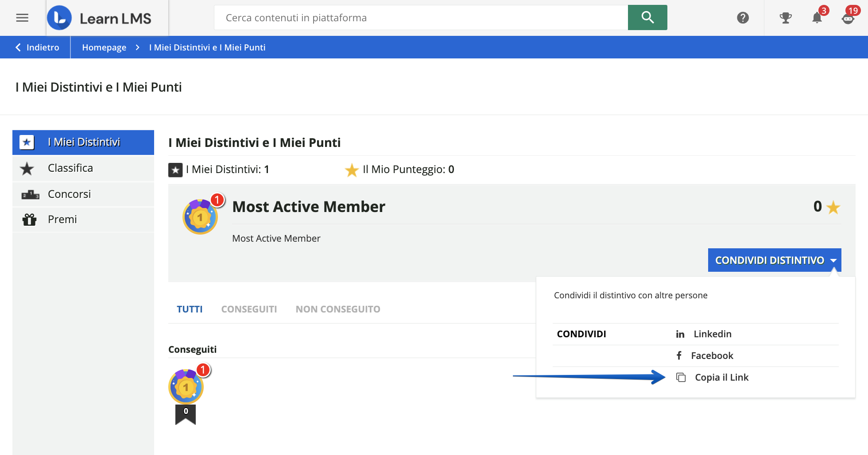868x455 pixels.
Task: Select the Tutti tab
Action: 190,309
